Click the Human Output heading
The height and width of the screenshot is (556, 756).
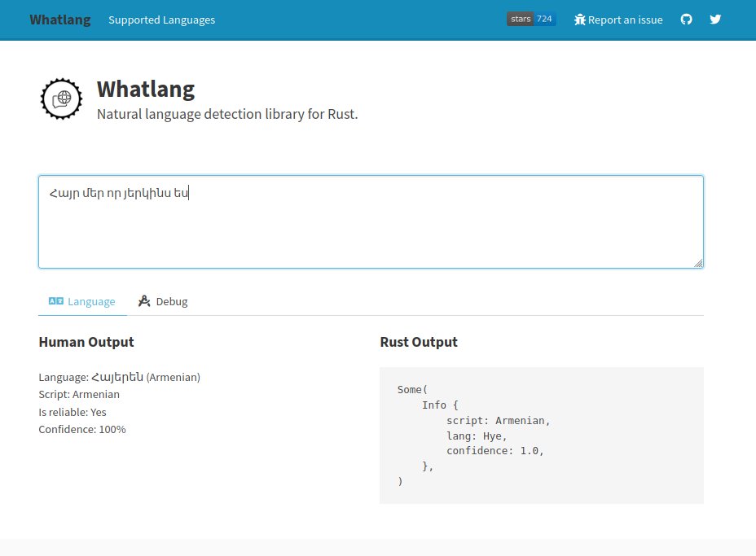pos(86,342)
